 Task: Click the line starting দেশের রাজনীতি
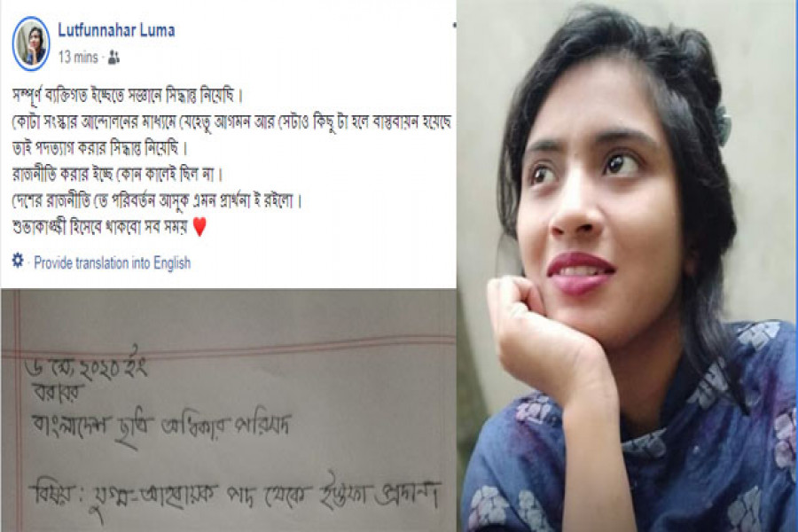point(157,201)
